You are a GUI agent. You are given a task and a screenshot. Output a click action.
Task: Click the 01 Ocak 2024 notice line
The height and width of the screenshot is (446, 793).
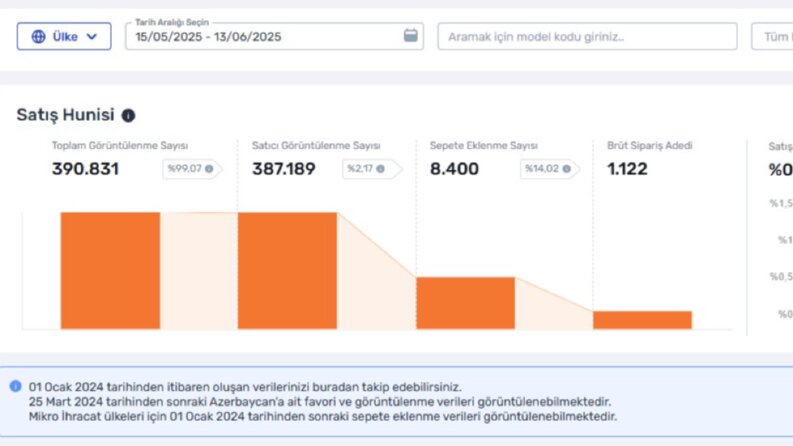pyautogui.click(x=245, y=387)
